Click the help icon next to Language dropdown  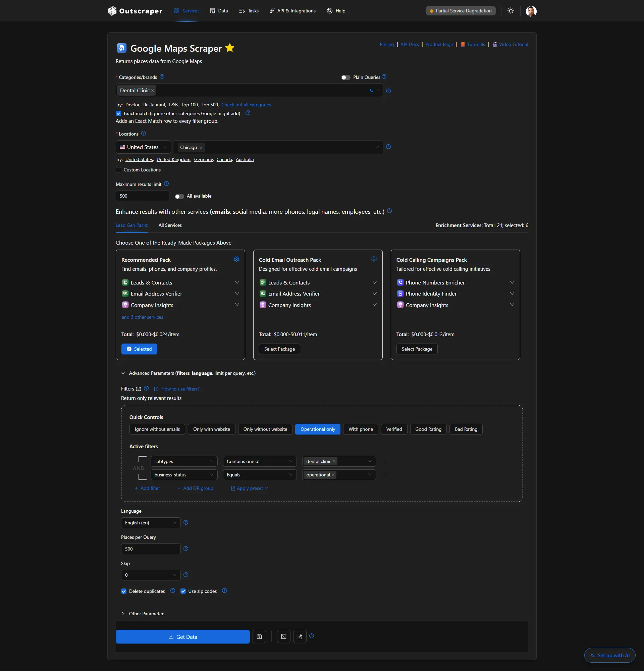point(186,522)
